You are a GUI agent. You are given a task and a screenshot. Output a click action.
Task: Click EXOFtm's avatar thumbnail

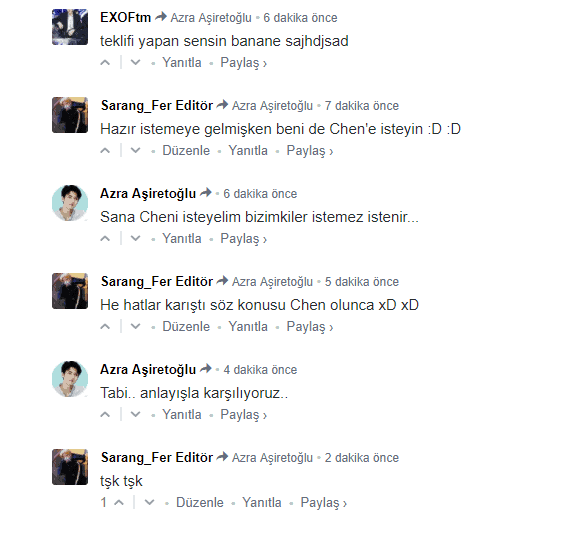pos(70,27)
